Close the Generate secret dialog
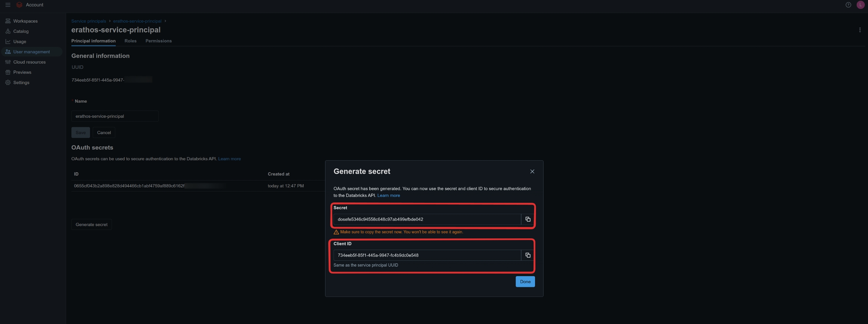This screenshot has width=868, height=324. 532,172
